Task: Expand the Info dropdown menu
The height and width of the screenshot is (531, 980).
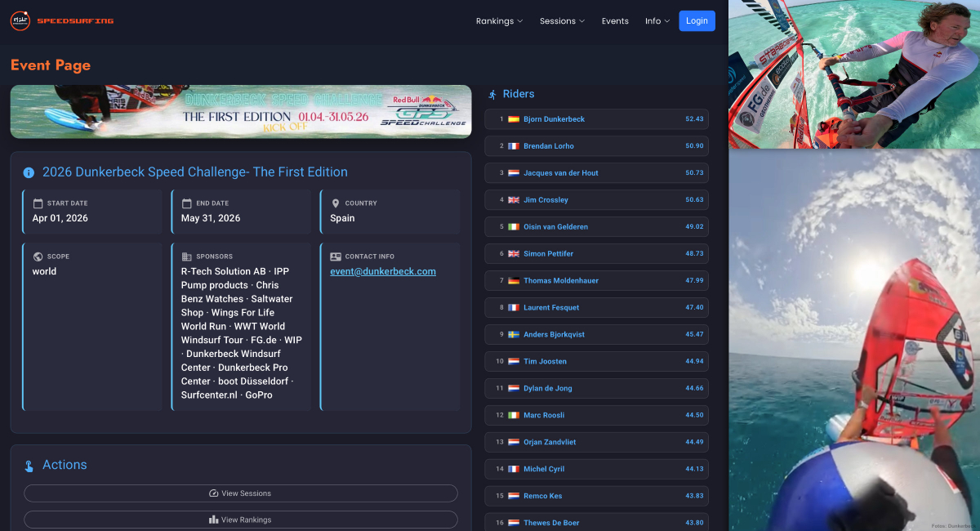Action: pyautogui.click(x=657, y=21)
